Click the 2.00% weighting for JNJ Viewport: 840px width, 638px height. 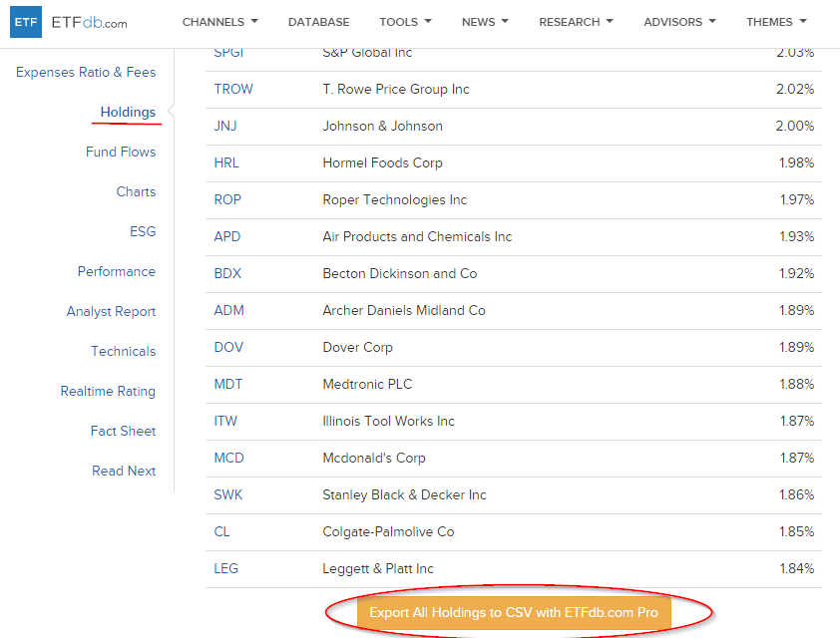[795, 126]
